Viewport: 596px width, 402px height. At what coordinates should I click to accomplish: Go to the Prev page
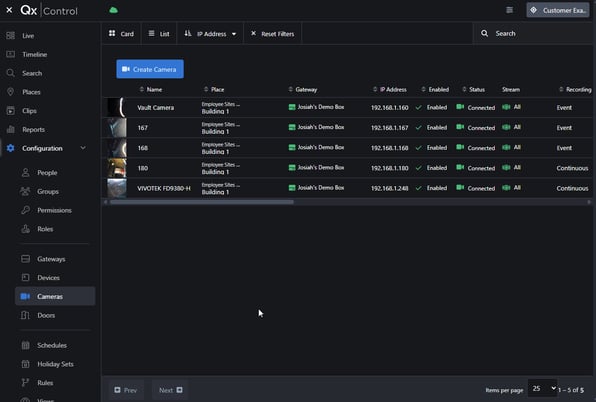(x=126, y=390)
